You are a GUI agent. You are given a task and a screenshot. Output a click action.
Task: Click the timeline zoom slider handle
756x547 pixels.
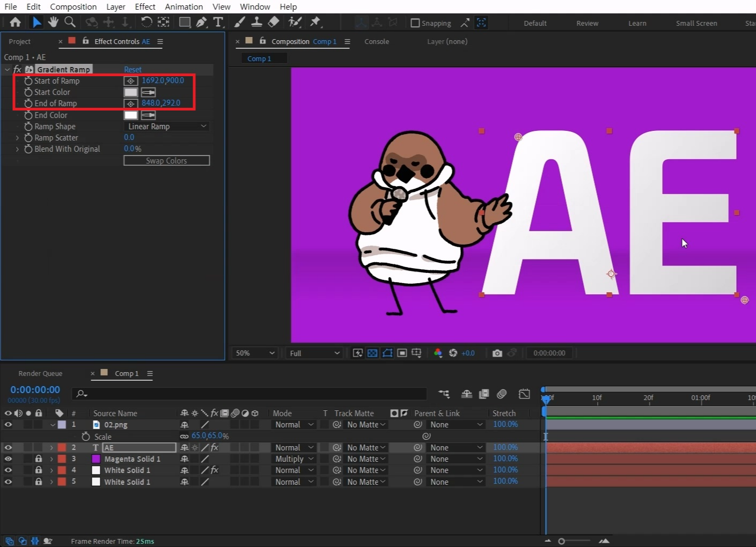561,541
